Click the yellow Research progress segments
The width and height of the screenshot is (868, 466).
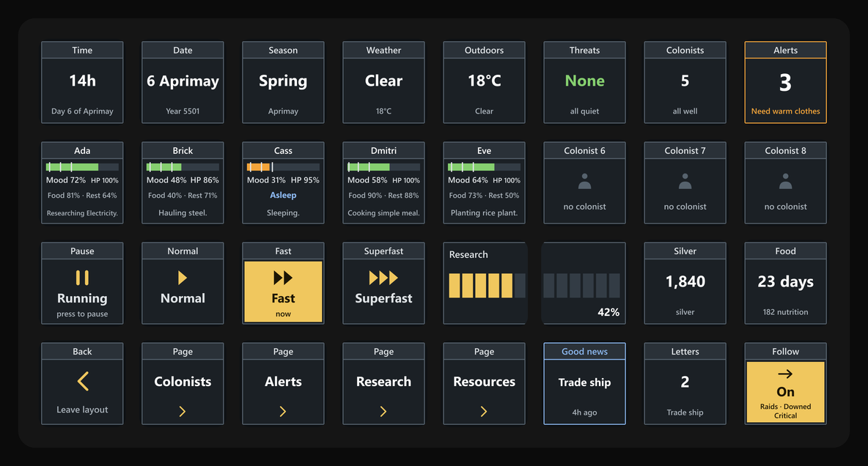tap(480, 286)
